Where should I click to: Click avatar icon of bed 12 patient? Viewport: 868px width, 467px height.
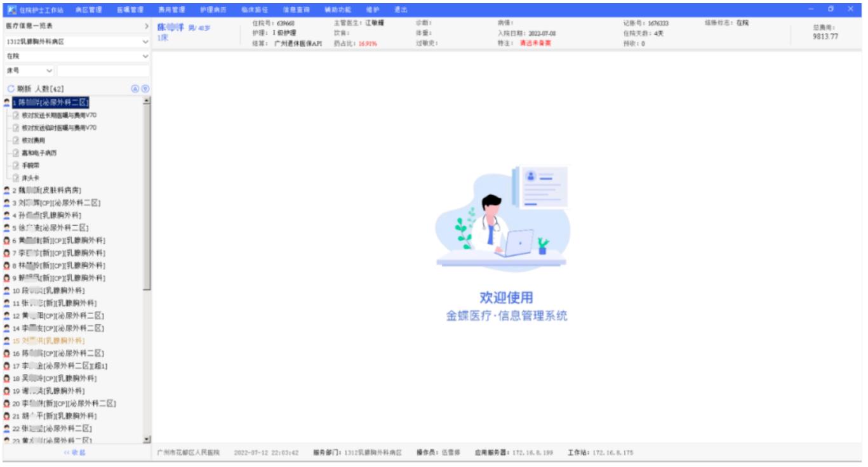[6, 315]
